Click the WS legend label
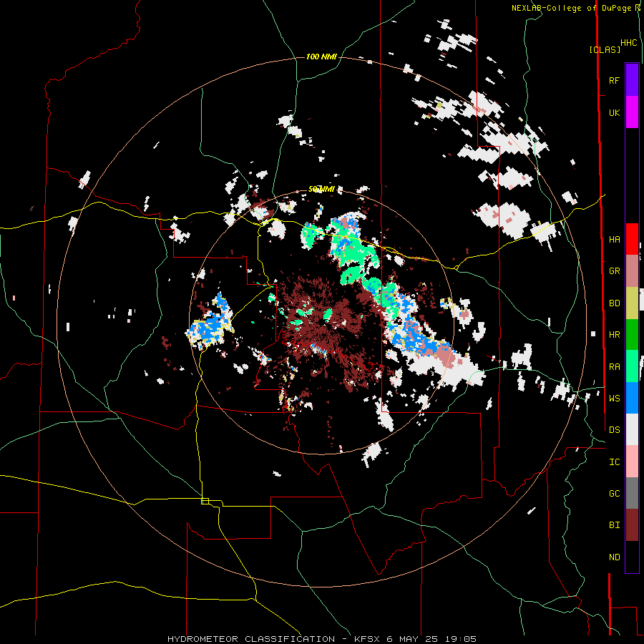The image size is (644, 644). tap(614, 398)
